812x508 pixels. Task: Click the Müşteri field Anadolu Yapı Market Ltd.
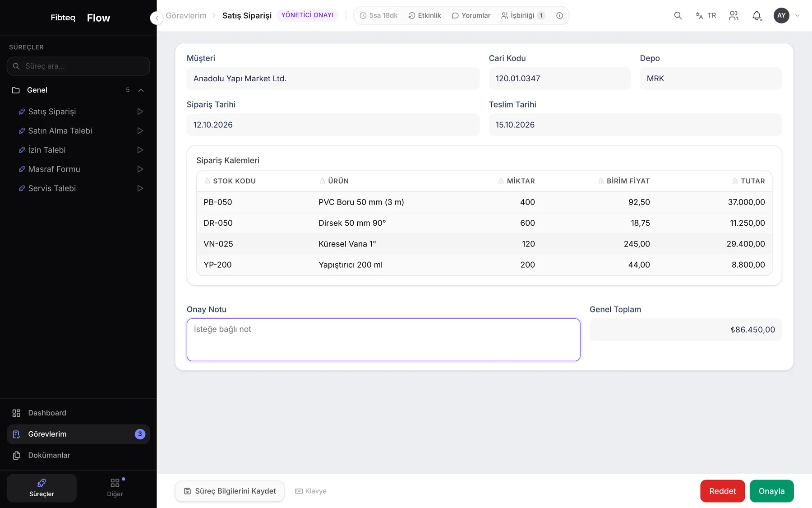333,79
